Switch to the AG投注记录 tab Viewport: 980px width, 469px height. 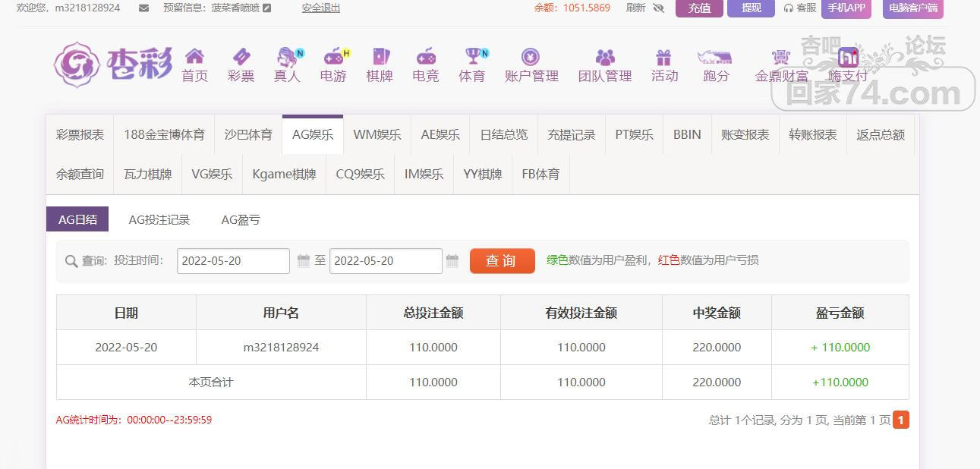(x=159, y=220)
